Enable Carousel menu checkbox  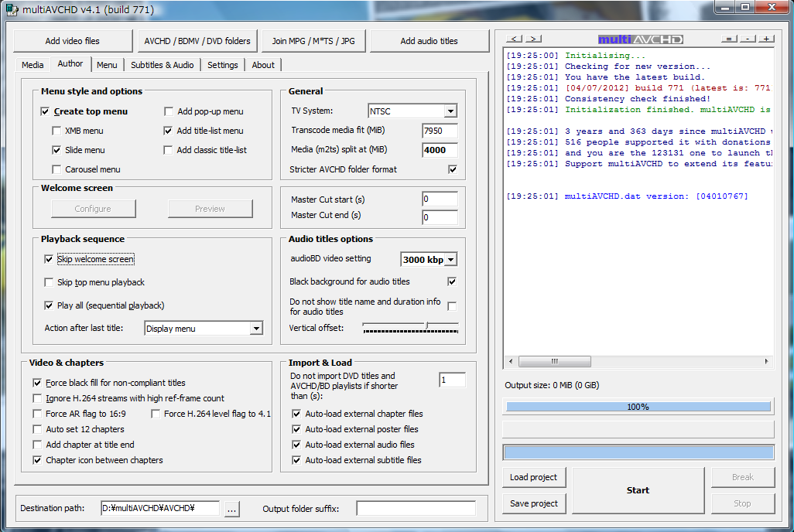tap(56, 169)
